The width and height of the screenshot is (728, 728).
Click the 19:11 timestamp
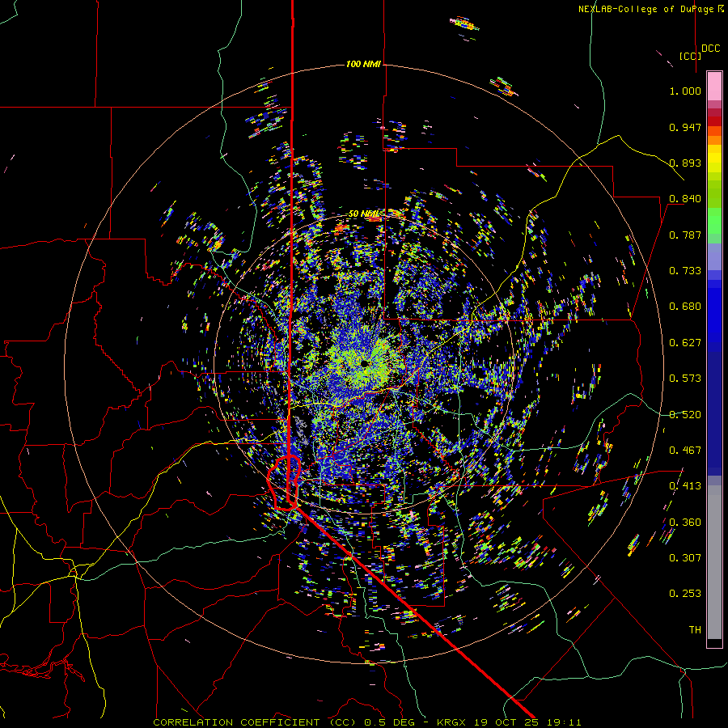click(x=563, y=722)
